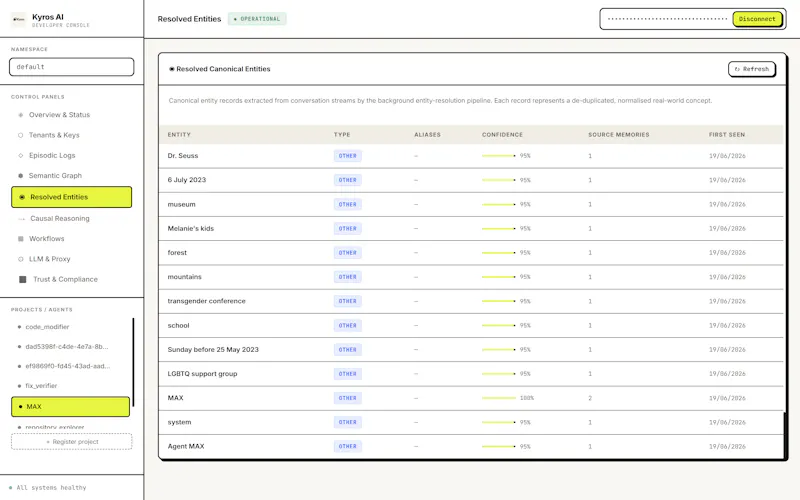Click the Semantic Graph dot icon
Viewport: 800px width, 500px height.
(x=20, y=176)
